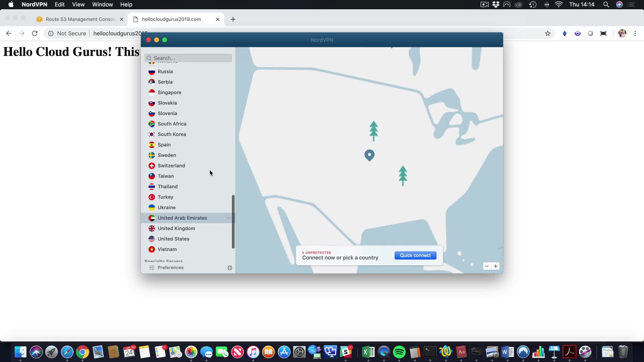Zoom out the map with minus button
The width and height of the screenshot is (644, 362).
(x=487, y=266)
